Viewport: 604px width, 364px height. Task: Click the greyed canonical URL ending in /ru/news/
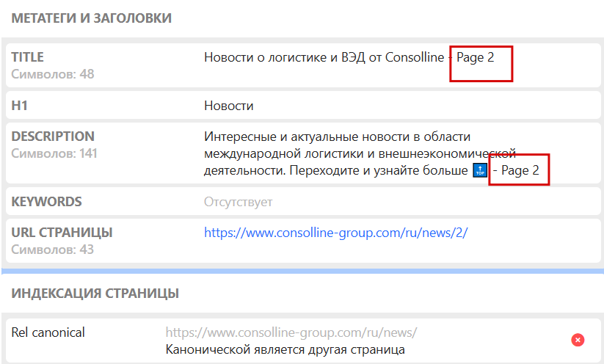[x=291, y=332]
